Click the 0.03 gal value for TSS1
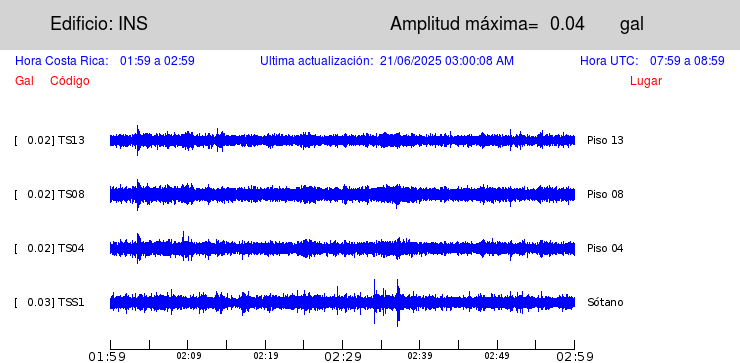Screen dimensions: 740x363 pyautogui.click(x=37, y=302)
